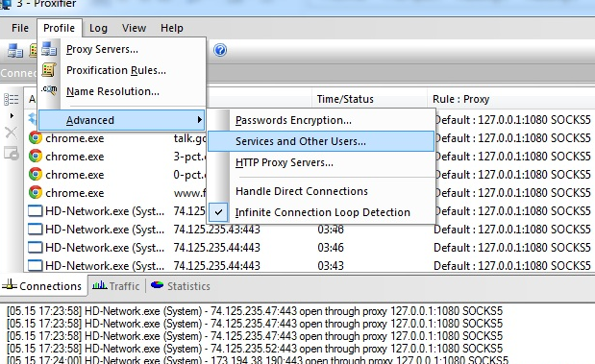Click Chrome icon on 0-pct row

point(36,175)
